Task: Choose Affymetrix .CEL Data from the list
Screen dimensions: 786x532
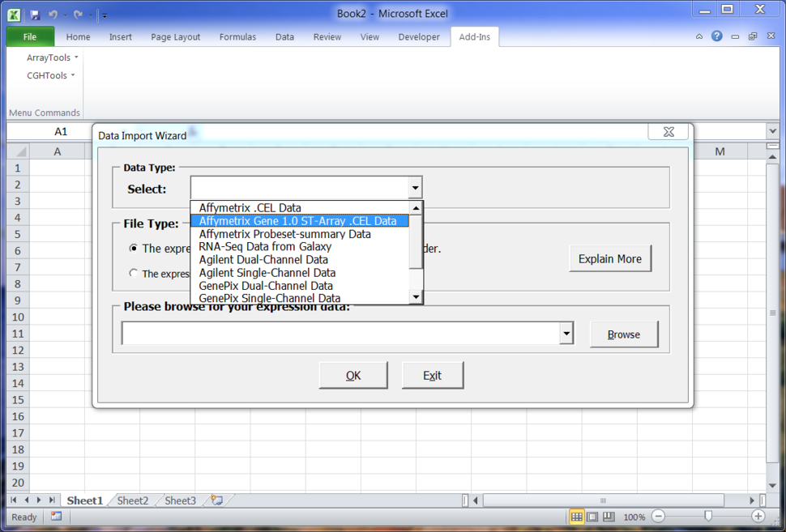Action: click(300, 208)
